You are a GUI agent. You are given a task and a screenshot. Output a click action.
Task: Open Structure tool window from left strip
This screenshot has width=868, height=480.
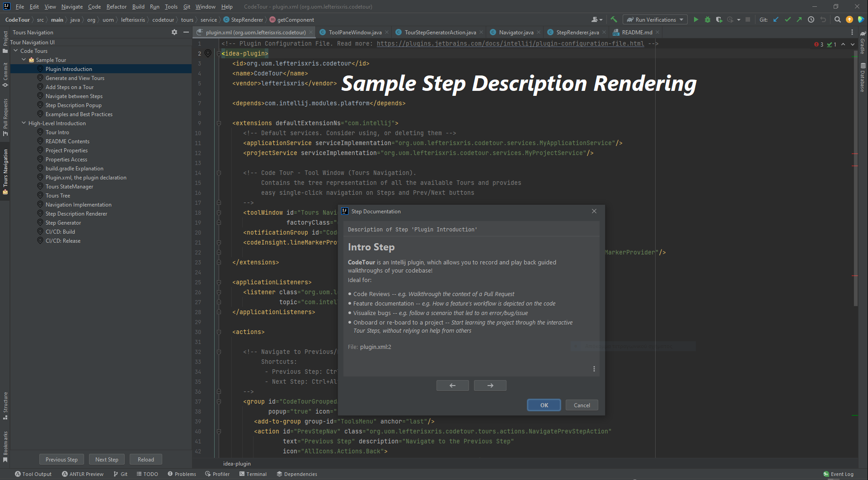coord(5,405)
